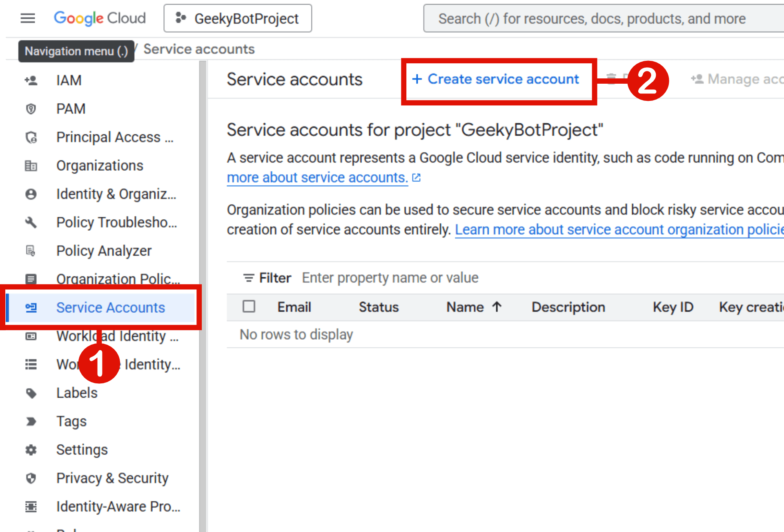
Task: Click the Google Cloud logo
Action: (100, 18)
